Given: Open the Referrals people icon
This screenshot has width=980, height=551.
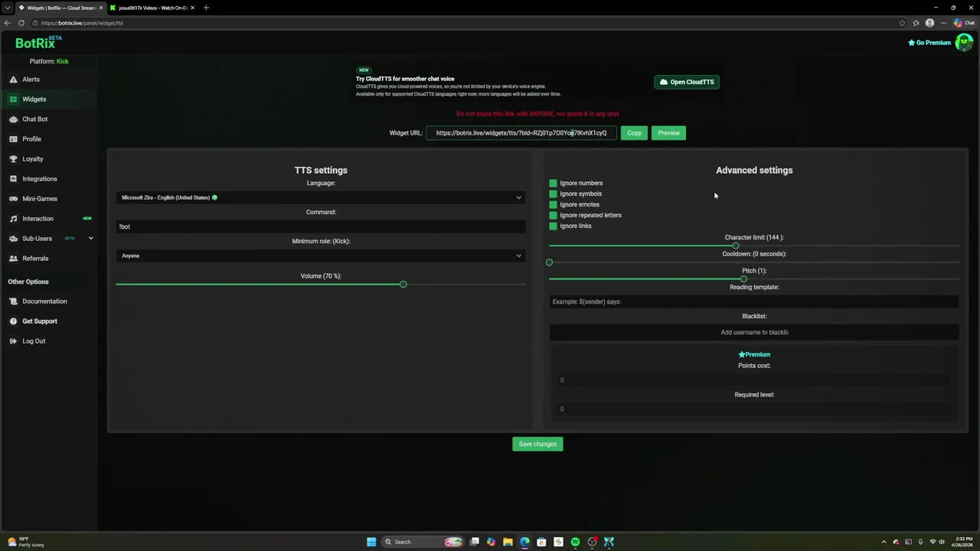Looking at the screenshot, I should (13, 259).
